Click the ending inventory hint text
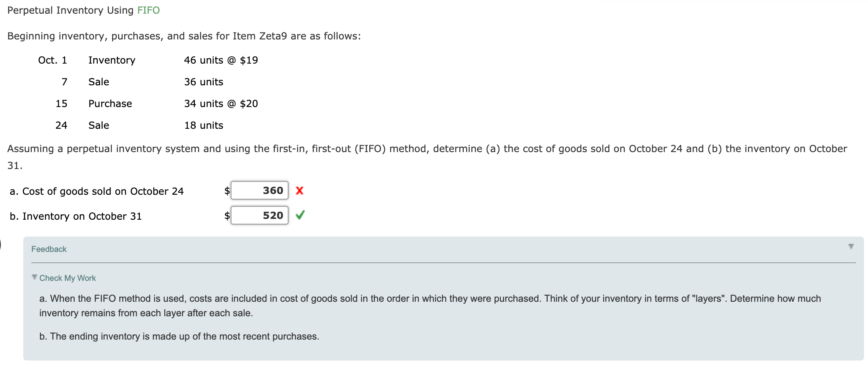The height and width of the screenshot is (375, 868). click(179, 336)
